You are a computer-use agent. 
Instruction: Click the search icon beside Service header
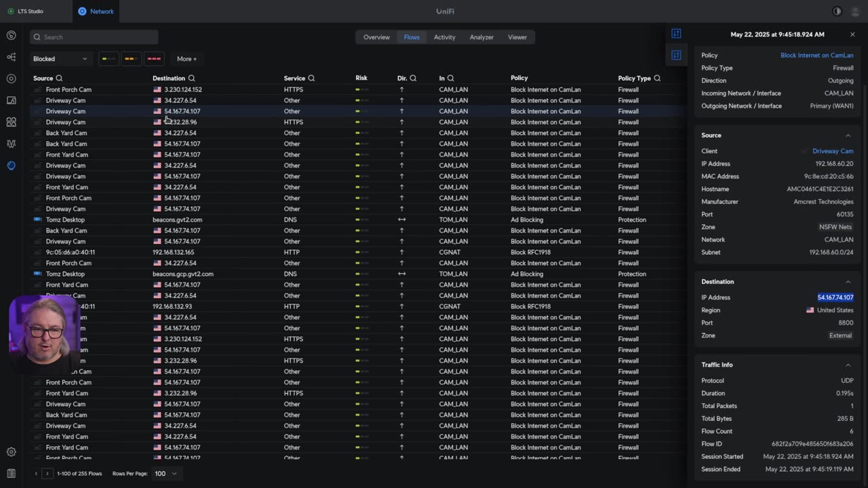coord(311,79)
